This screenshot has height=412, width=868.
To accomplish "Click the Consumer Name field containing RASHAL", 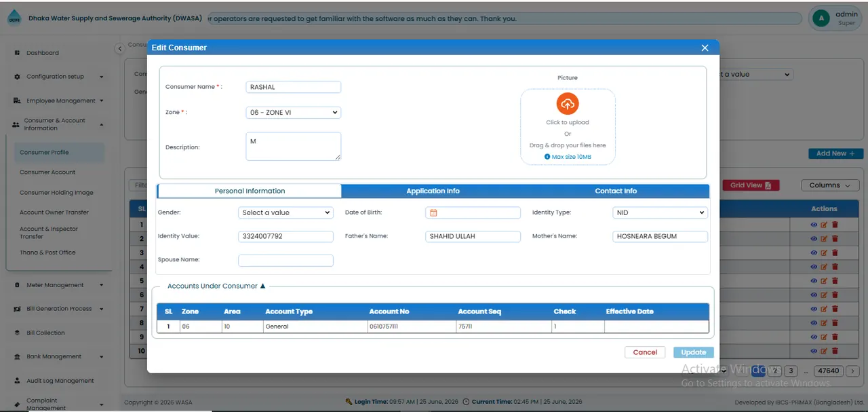I will (293, 87).
